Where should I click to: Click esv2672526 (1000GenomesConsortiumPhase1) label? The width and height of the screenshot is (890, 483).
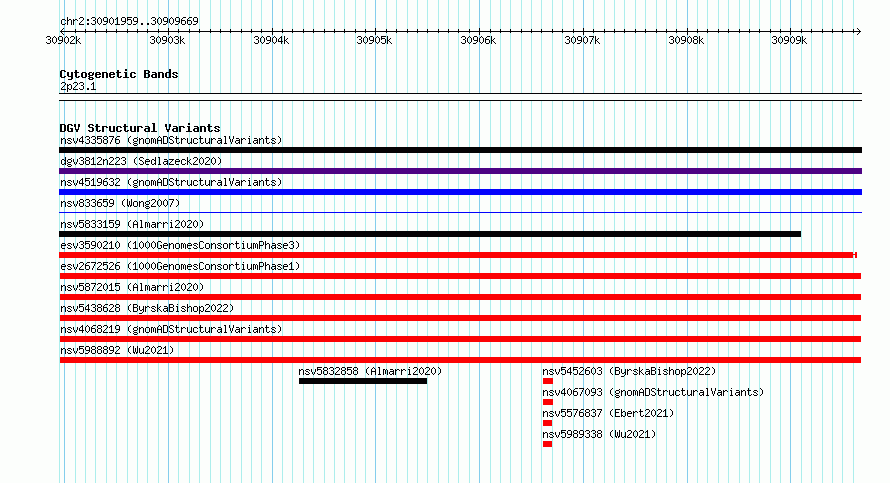click(x=180, y=266)
